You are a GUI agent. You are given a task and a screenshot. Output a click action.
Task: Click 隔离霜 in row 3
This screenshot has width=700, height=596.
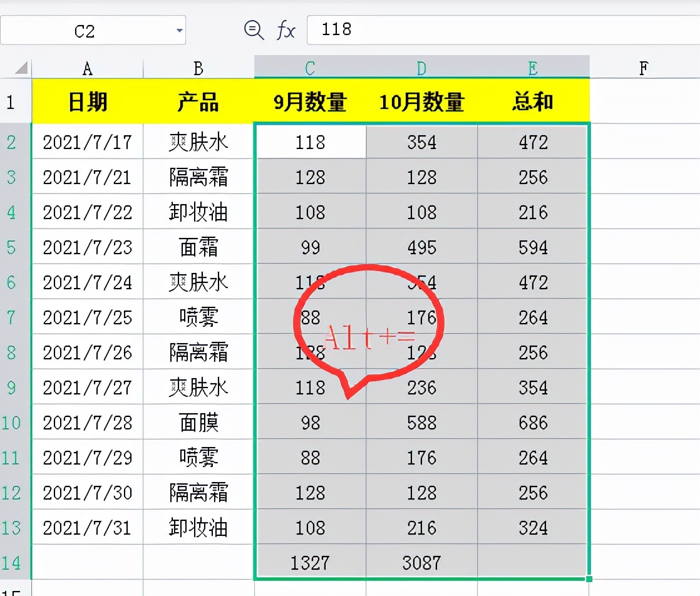pyautogui.click(x=198, y=177)
